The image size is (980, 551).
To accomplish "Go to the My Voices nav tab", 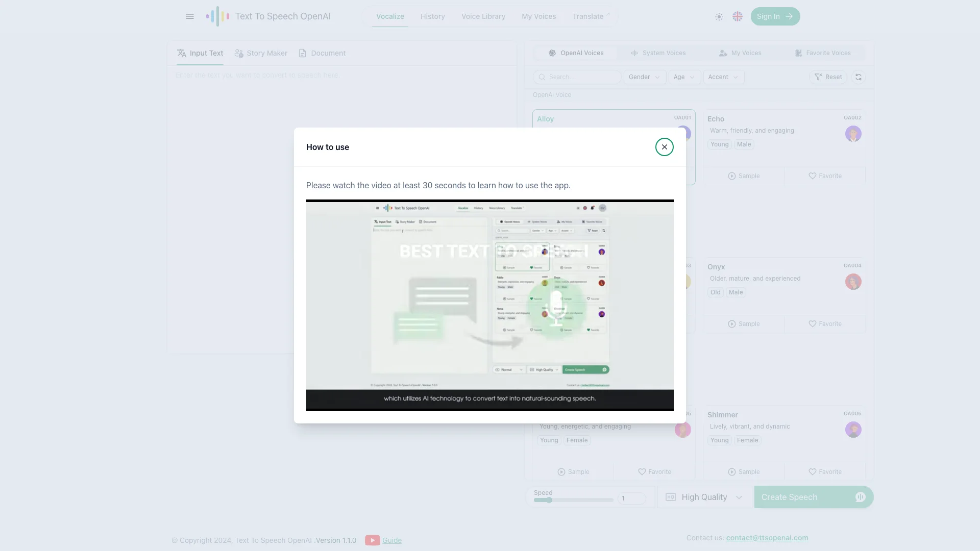I will pyautogui.click(x=538, y=16).
